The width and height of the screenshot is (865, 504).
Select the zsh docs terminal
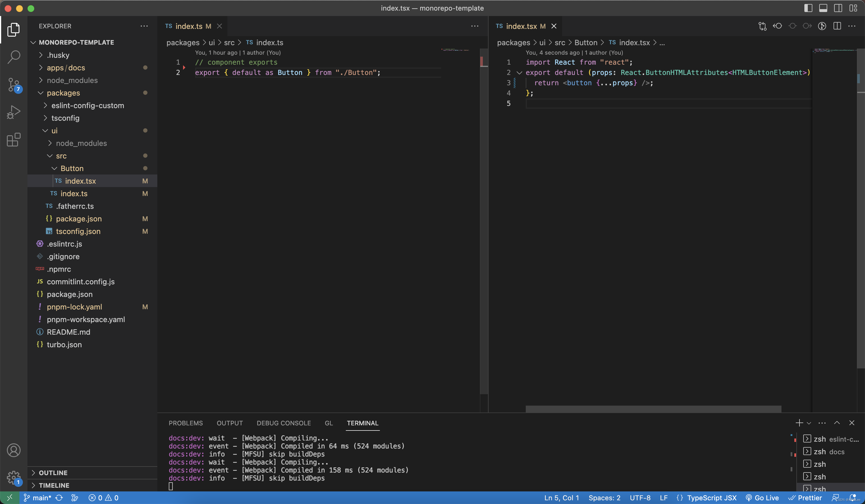click(831, 451)
